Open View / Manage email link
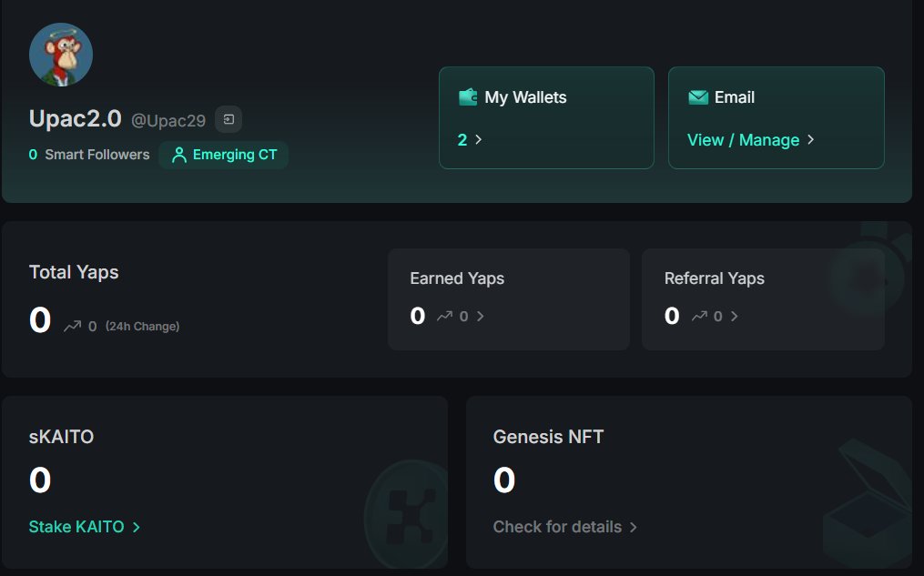The height and width of the screenshot is (576, 924). click(743, 140)
